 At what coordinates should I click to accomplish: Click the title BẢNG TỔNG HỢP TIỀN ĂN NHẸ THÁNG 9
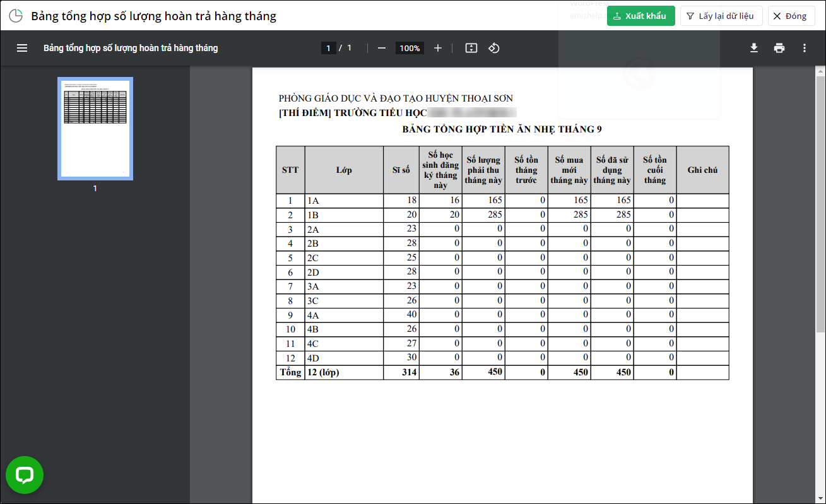point(502,129)
